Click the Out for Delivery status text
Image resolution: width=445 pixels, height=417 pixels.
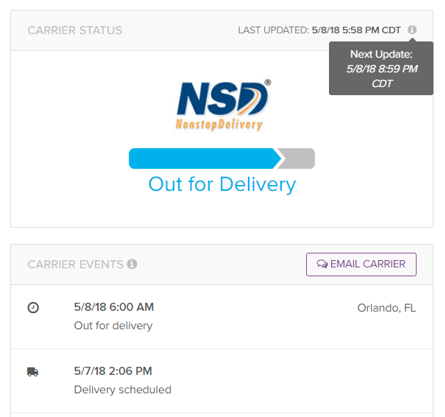(x=222, y=184)
